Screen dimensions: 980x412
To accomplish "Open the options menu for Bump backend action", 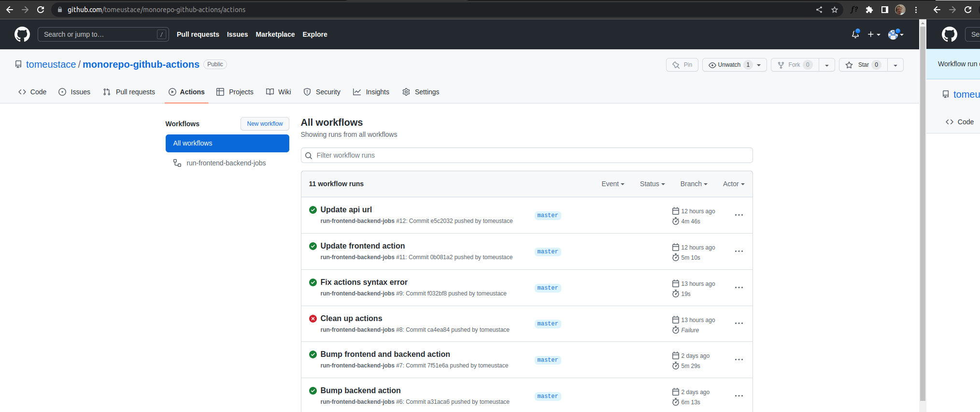I will pyautogui.click(x=739, y=396).
